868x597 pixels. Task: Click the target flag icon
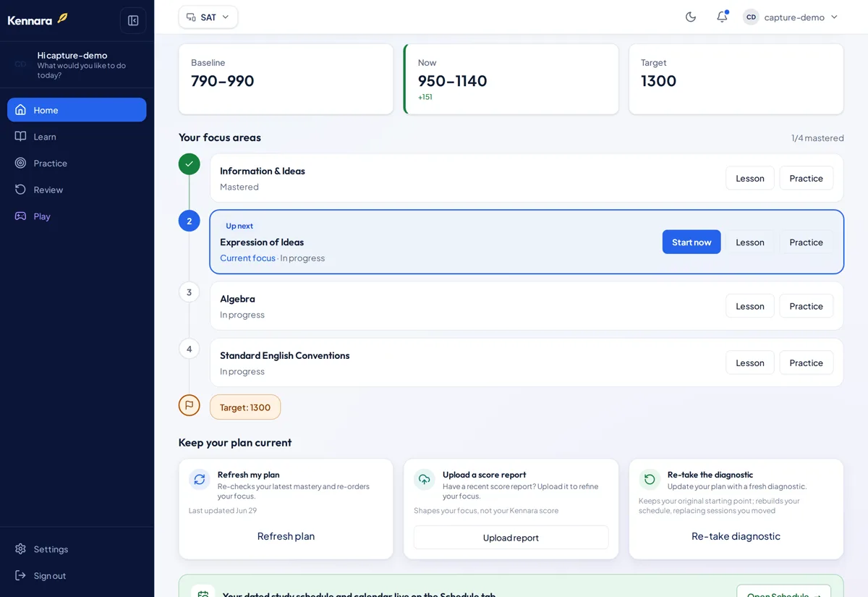(x=190, y=405)
